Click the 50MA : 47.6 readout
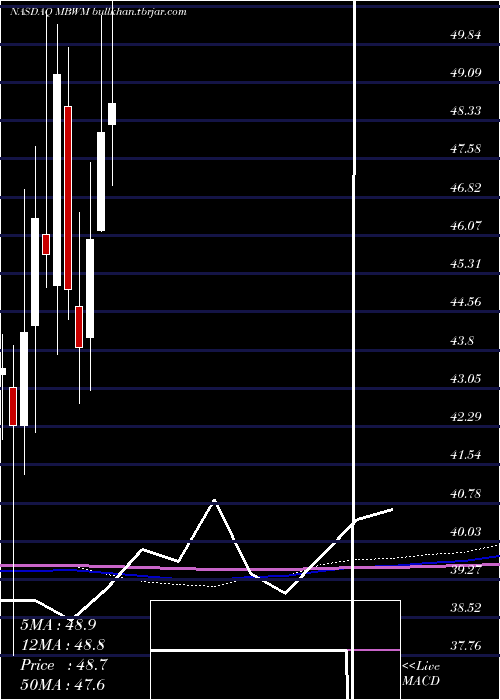 point(63,685)
